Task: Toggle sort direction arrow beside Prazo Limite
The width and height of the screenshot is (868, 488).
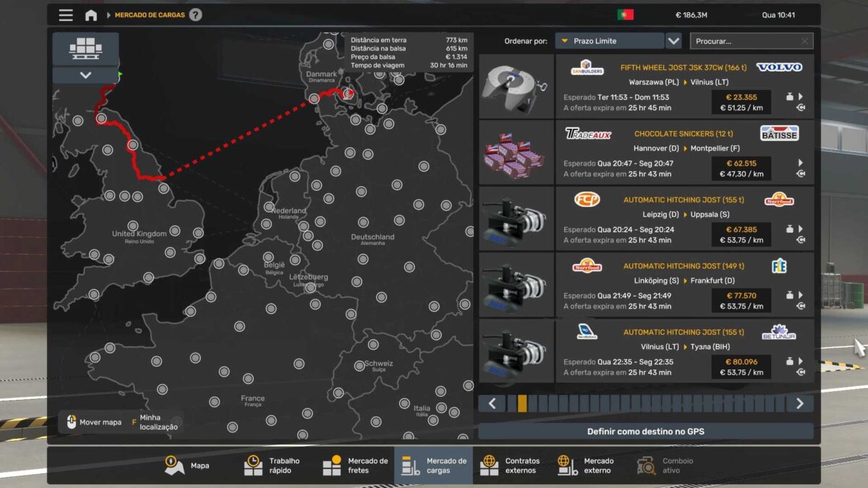Action: 565,41
